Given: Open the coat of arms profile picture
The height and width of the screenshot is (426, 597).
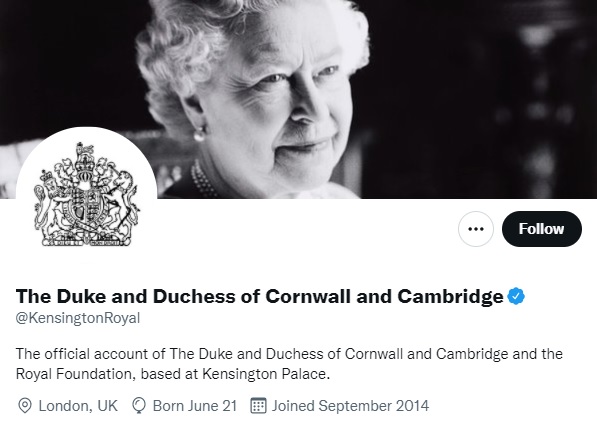Looking at the screenshot, I should [86, 196].
